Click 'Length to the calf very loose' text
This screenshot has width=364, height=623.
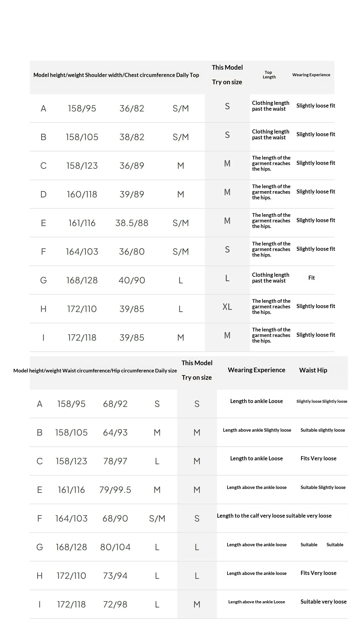[x=251, y=516]
